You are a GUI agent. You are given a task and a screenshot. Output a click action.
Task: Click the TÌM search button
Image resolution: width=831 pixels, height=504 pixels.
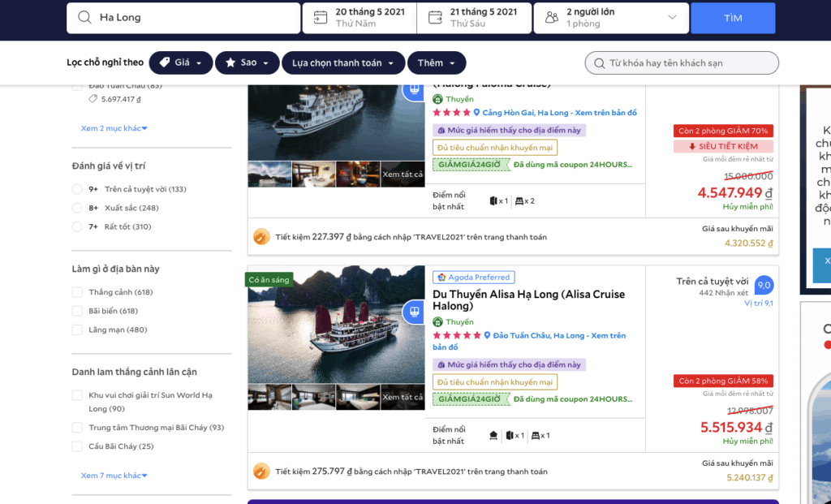pos(733,18)
